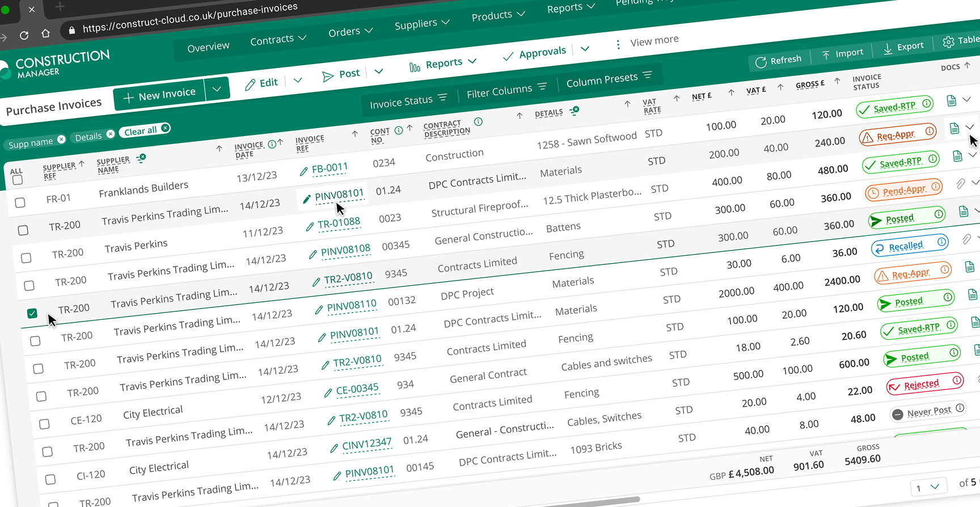Viewport: 980px width, 507px height.
Task: Open invoice link TR-01088
Action: [x=339, y=223]
